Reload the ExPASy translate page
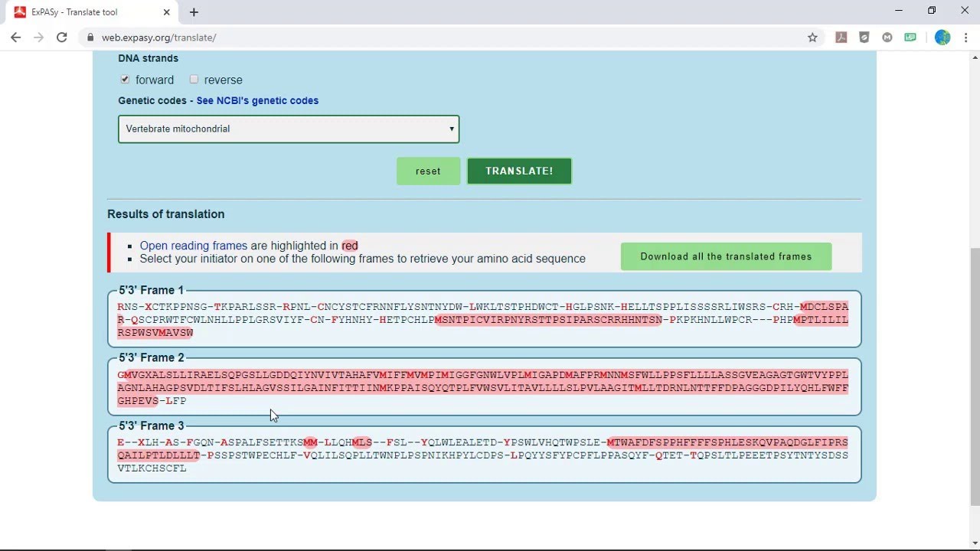The image size is (980, 551). [62, 37]
